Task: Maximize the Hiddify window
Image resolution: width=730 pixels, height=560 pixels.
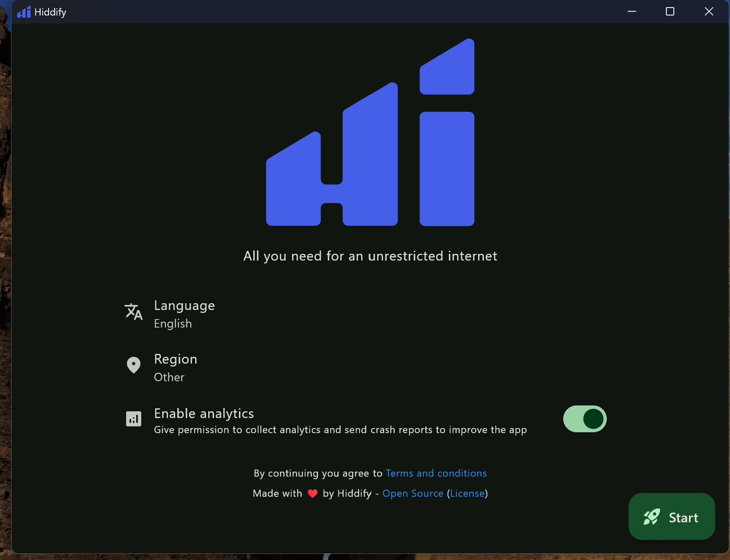Action: [670, 12]
